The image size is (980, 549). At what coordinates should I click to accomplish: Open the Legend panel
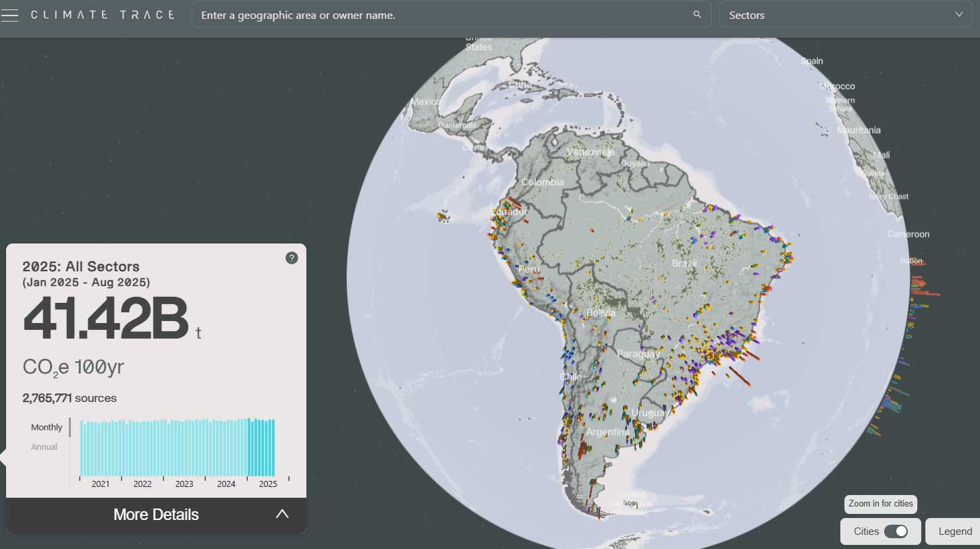[x=955, y=531]
